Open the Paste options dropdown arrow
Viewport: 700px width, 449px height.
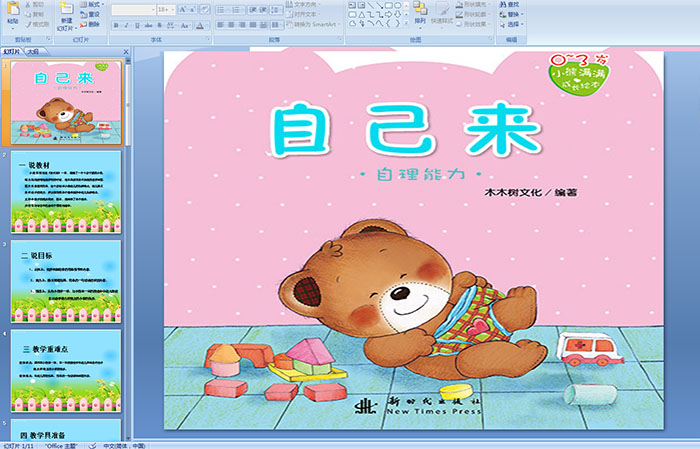(x=13, y=29)
